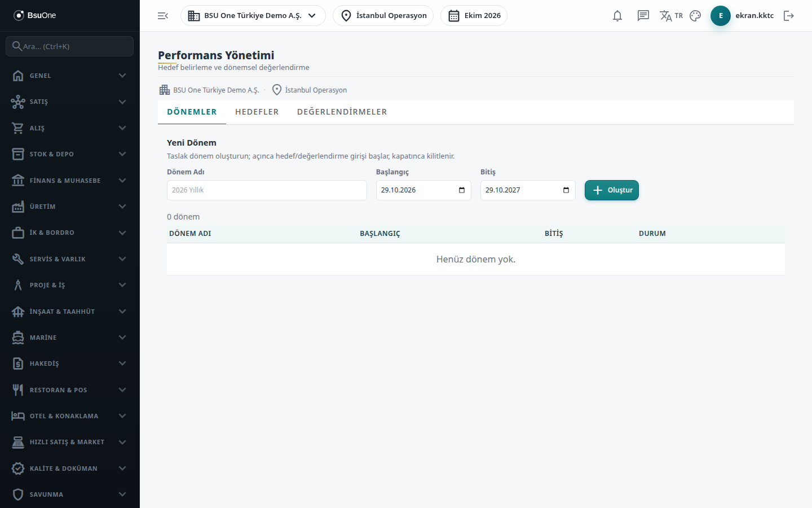Viewport: 812px width, 508px height.
Task: Click the BsuOne logo
Action: (35, 15)
